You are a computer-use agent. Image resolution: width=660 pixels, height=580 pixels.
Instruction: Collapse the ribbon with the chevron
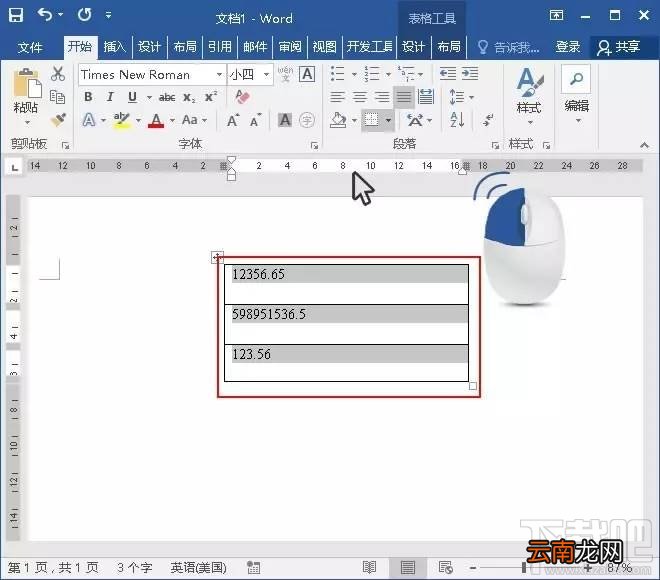coord(644,146)
